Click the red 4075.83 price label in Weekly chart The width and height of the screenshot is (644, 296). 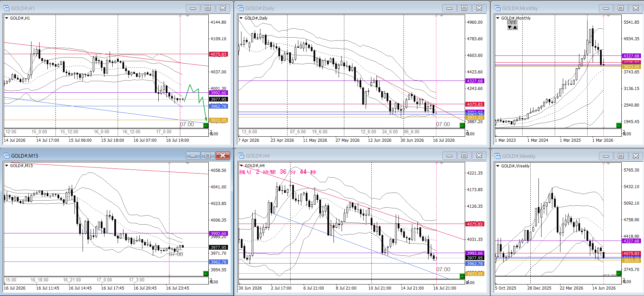coord(631,254)
